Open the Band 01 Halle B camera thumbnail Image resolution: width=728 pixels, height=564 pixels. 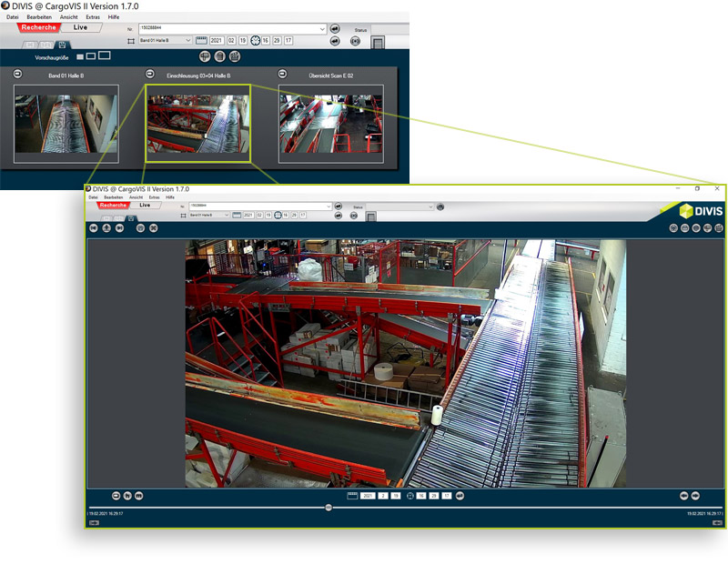[x=66, y=124]
